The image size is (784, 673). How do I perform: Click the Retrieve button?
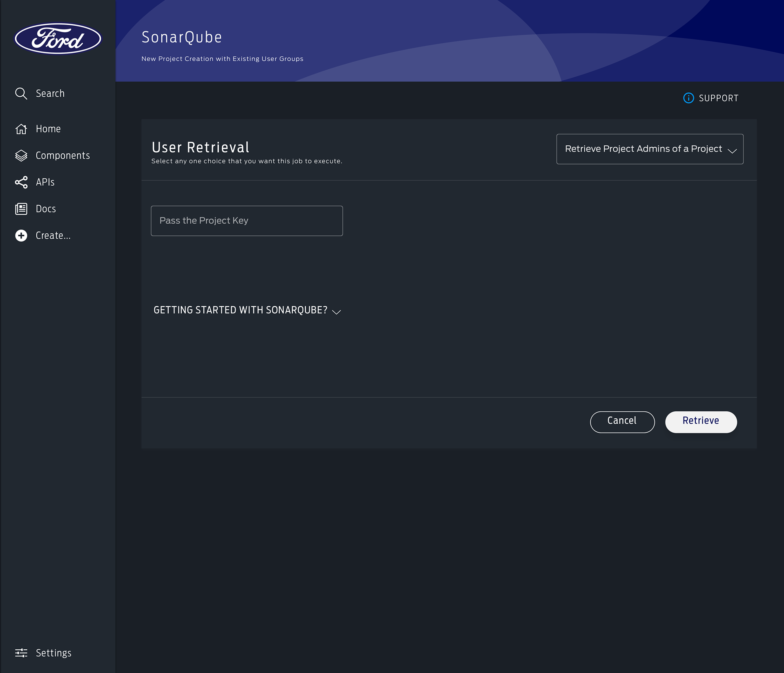point(701,422)
